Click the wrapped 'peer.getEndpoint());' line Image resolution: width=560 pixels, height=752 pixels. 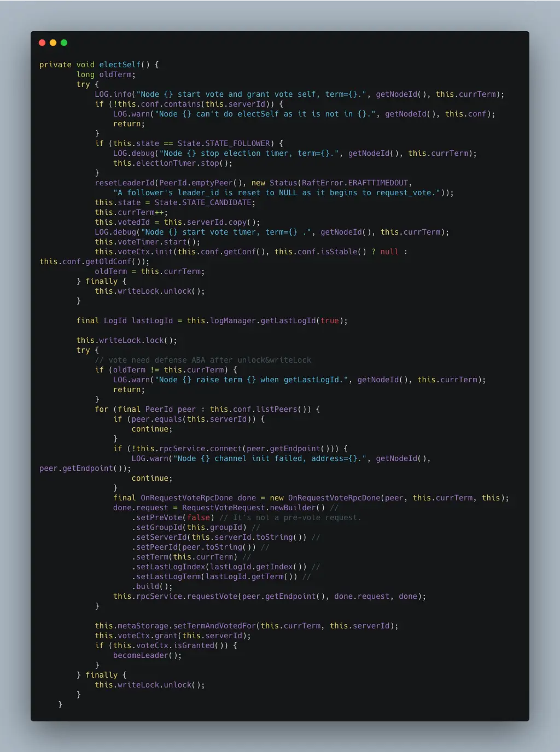point(85,468)
